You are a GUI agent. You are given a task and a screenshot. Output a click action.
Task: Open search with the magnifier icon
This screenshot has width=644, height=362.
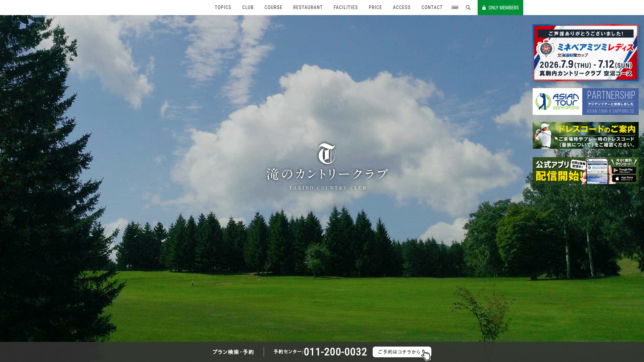point(468,7)
